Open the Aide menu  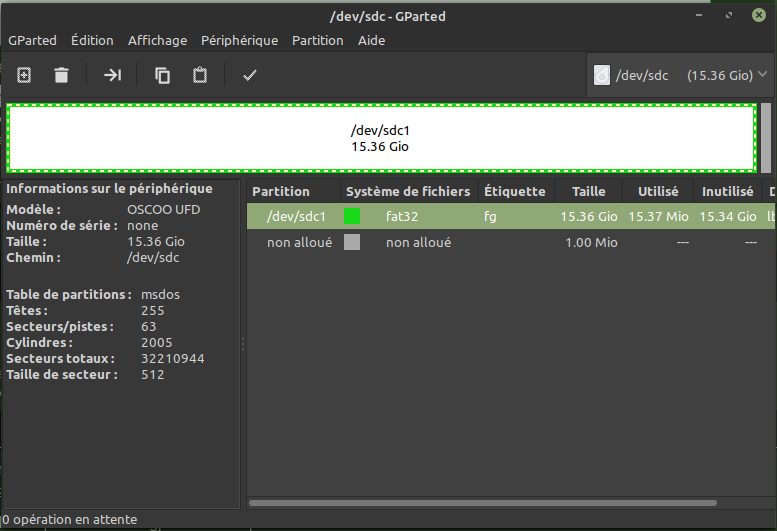(371, 40)
